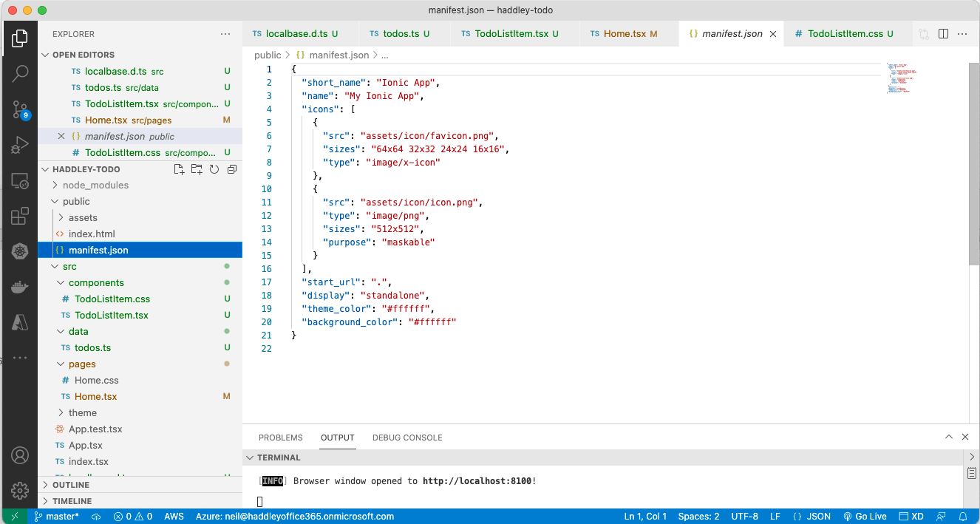Click the editor vertical scrollbar
The image size is (980, 524).
point(974,163)
